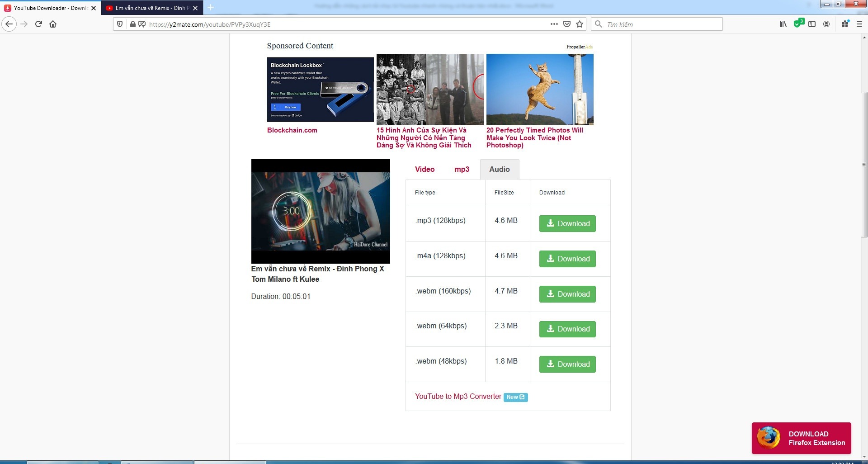
Task: Show site security padlock info
Action: tap(132, 24)
